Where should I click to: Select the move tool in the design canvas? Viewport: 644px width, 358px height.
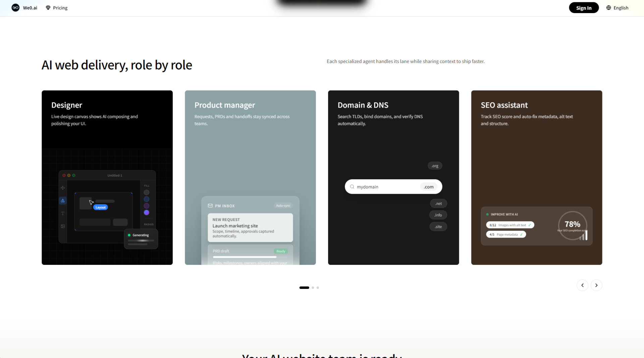[63, 188]
